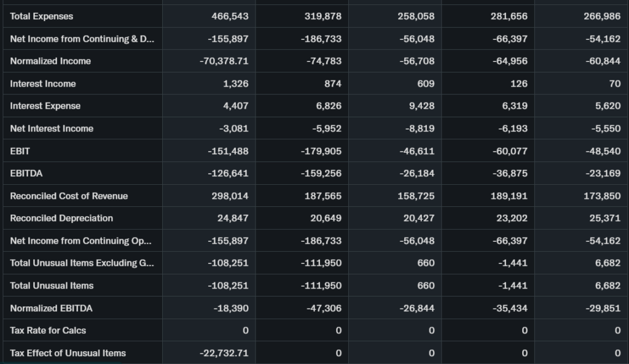This screenshot has width=629, height=364.
Task: Click Tax Effect of Unusual Items label
Action: point(68,353)
